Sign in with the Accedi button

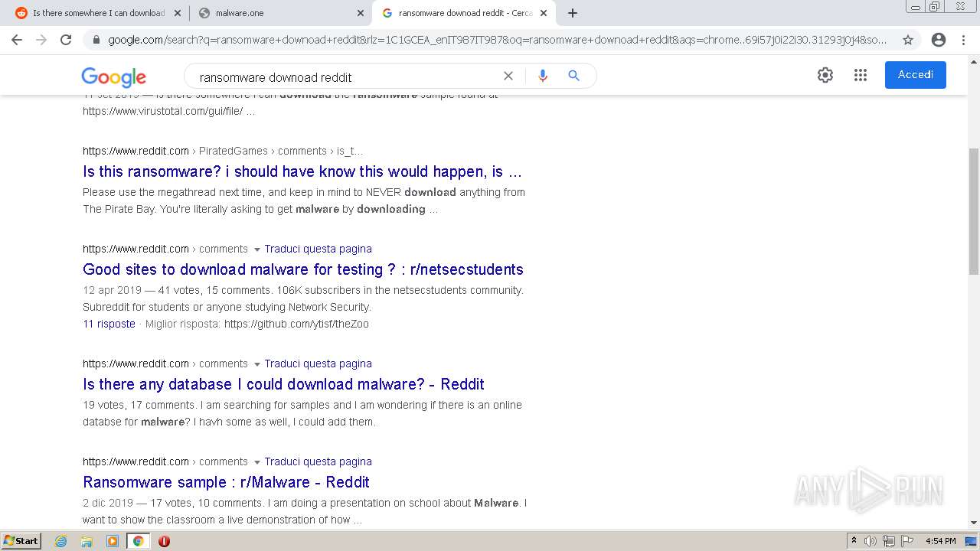tap(915, 75)
